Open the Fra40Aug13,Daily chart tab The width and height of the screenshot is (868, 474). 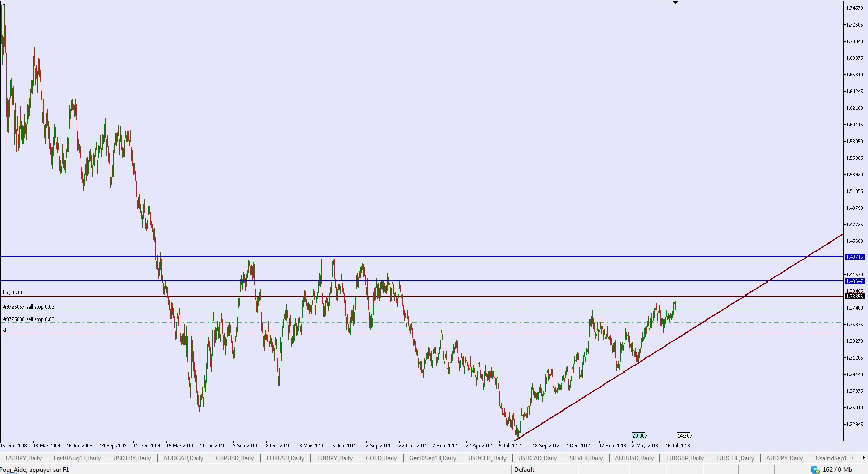click(77, 458)
